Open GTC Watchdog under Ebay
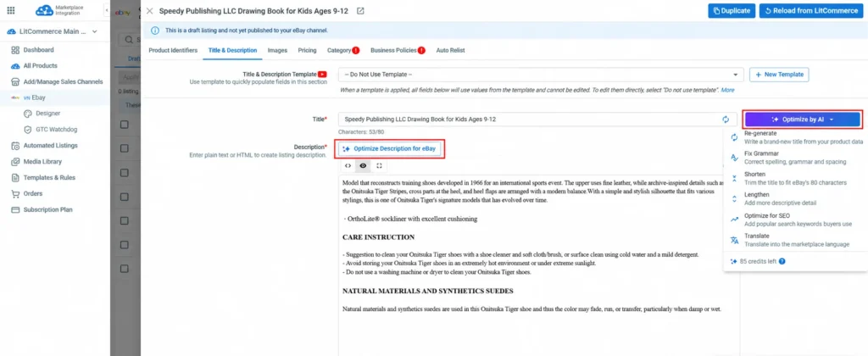The height and width of the screenshot is (356, 868). (x=55, y=130)
